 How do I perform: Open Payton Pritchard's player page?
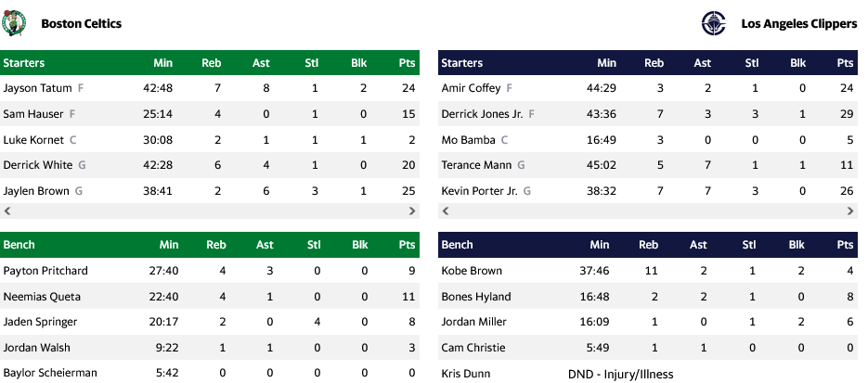pos(45,271)
